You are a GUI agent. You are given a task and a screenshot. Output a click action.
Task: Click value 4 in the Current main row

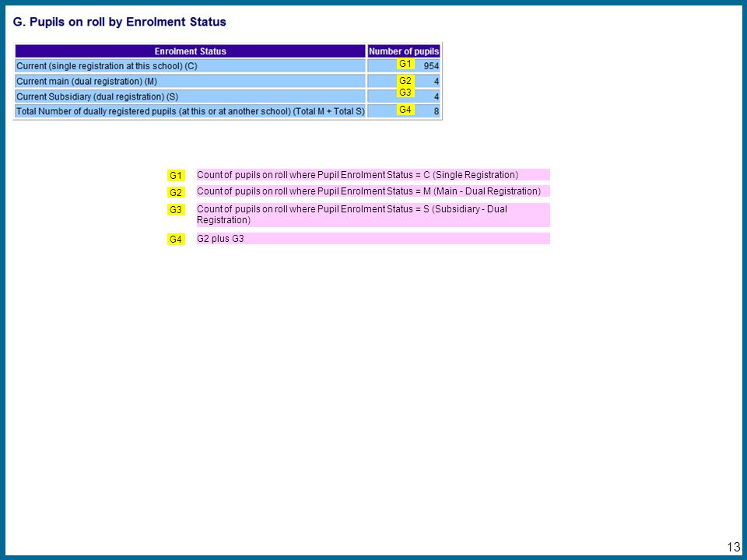437,82
